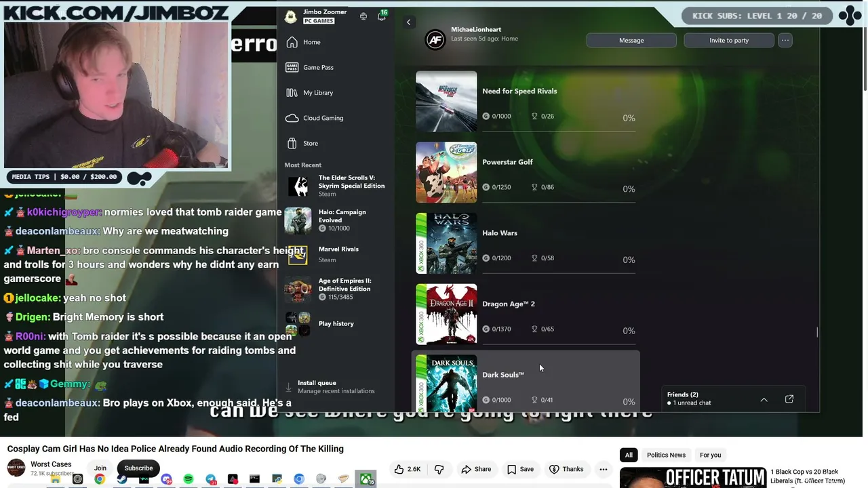Open Age of Empires II from Most Recent
The width and height of the screenshot is (868, 488).
336,289
